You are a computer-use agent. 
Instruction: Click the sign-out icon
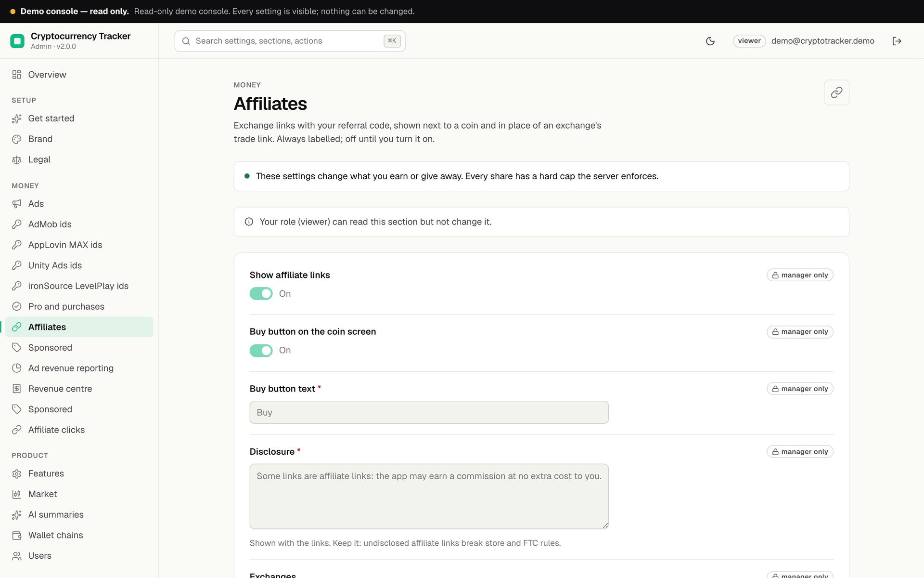pos(897,41)
